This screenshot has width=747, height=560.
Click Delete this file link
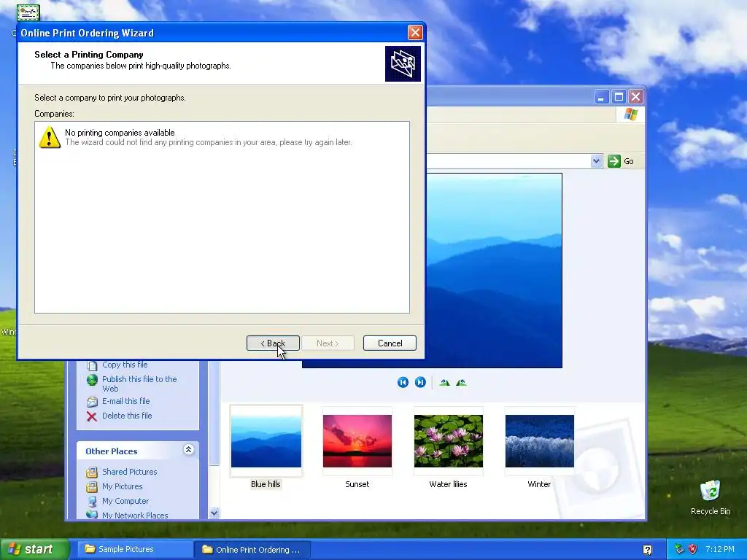pyautogui.click(x=127, y=416)
